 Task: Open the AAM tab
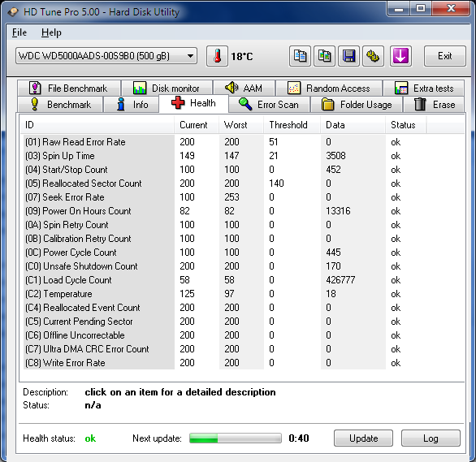(244, 89)
